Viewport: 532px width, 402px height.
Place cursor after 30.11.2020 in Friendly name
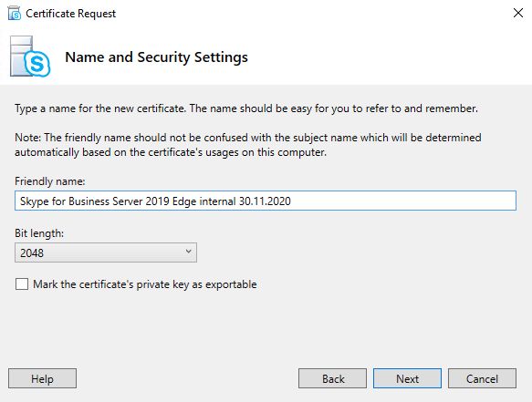(292, 201)
